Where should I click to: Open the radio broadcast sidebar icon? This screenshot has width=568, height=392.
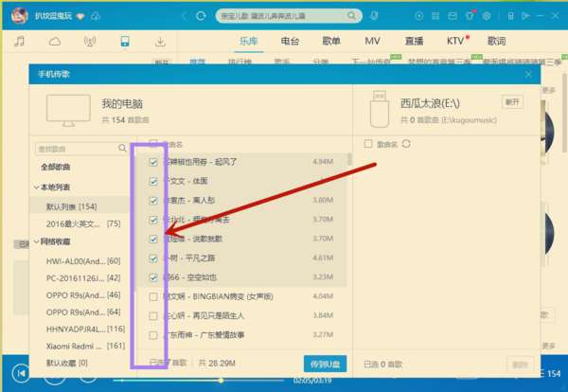90,42
